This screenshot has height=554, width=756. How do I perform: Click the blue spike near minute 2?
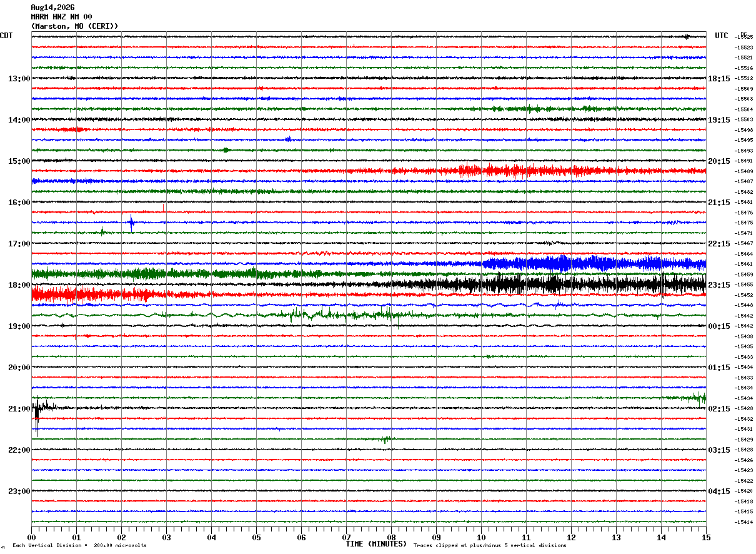[x=131, y=223]
